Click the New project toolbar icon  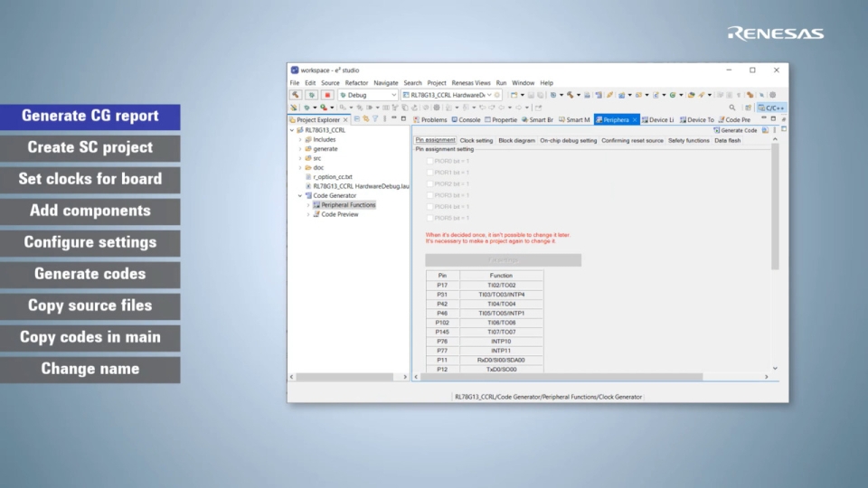[514, 95]
